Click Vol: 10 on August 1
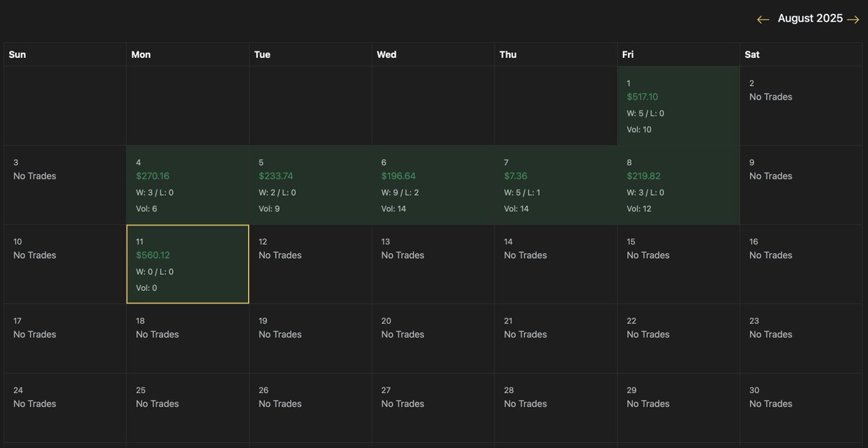Screen dimensions: 868x448 [639, 130]
